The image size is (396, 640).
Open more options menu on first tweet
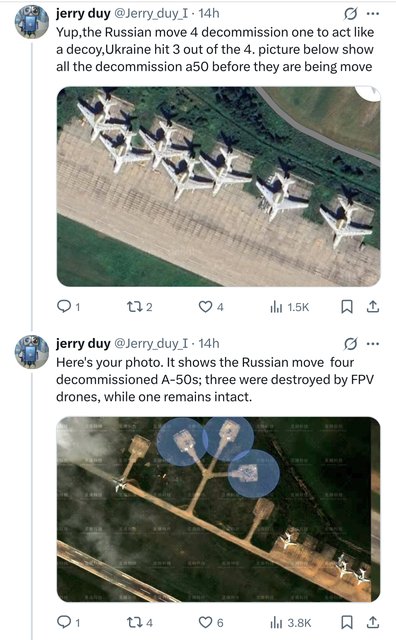tap(373, 14)
